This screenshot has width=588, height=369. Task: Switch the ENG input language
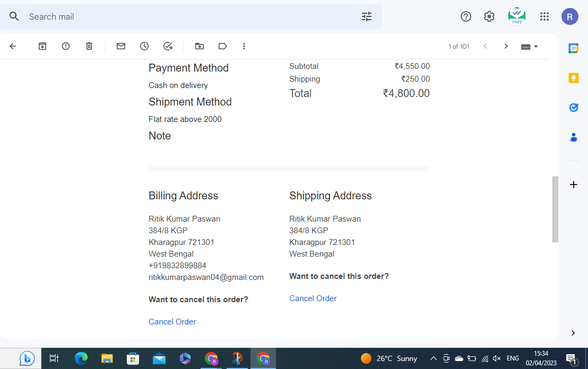click(x=513, y=358)
